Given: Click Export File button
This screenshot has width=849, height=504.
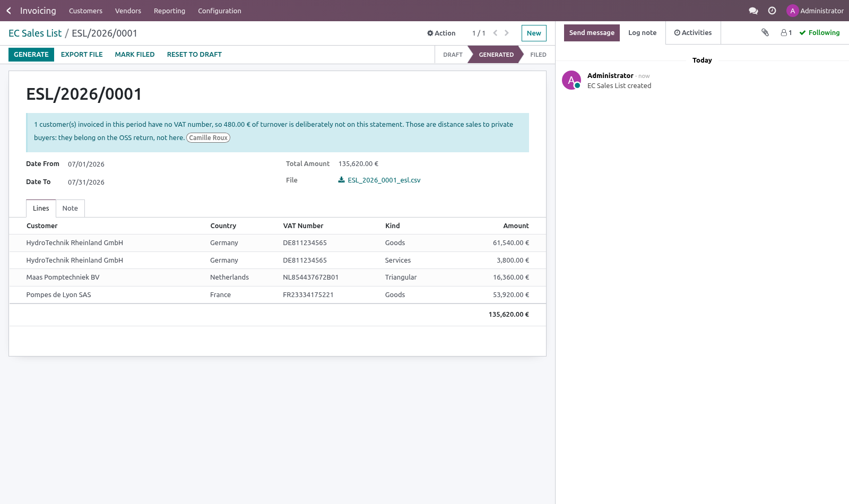Looking at the screenshot, I should coord(82,55).
